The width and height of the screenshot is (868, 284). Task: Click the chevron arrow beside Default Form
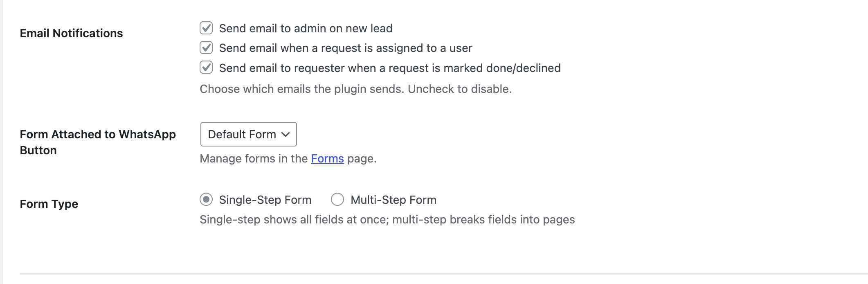coord(286,134)
